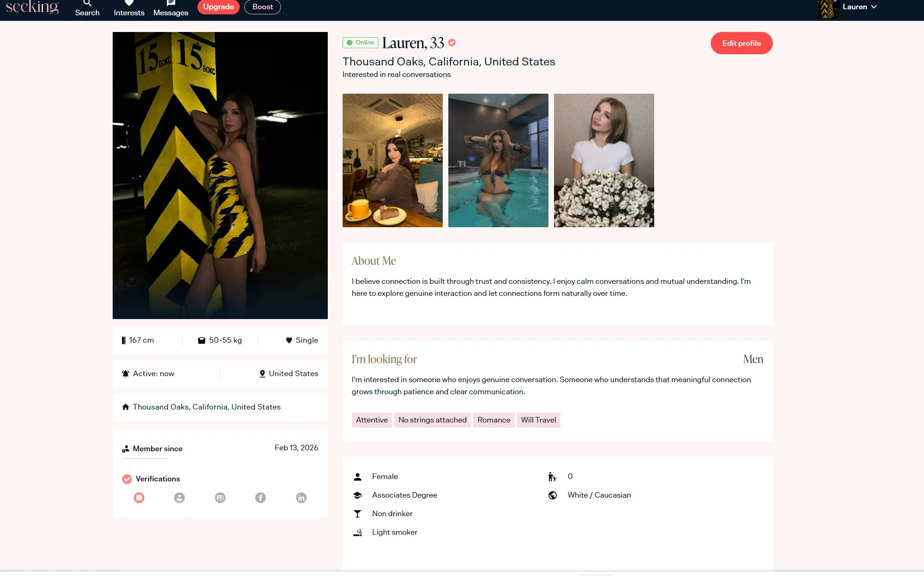Click the LinkedIn verification badge
924x576 pixels.
pos(301,498)
